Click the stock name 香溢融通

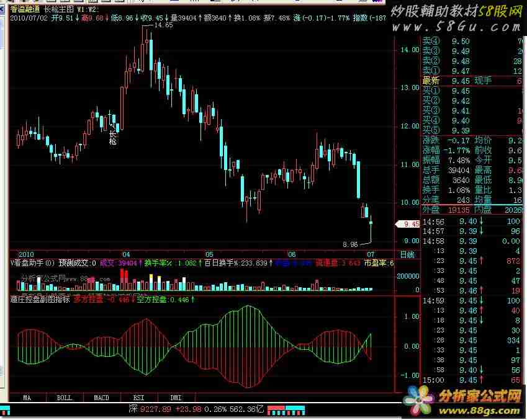click(25, 9)
